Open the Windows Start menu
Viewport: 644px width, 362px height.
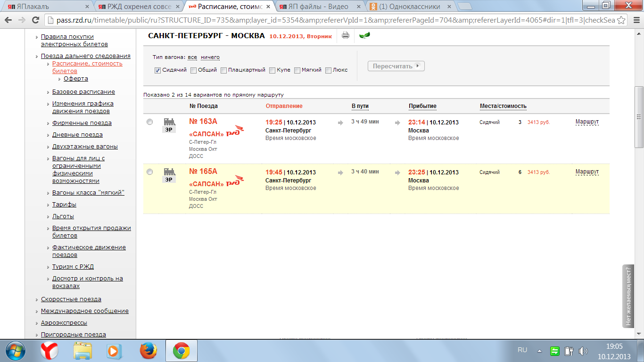pyautogui.click(x=16, y=351)
